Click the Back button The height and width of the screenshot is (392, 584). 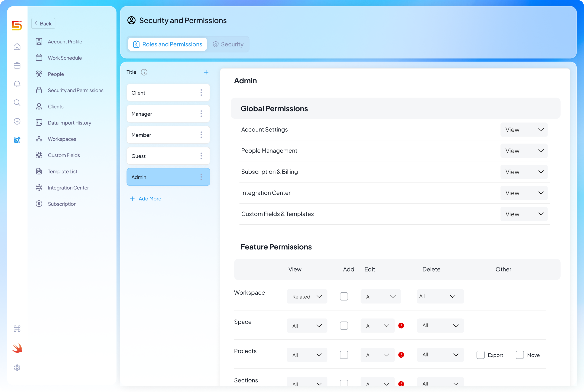click(x=43, y=23)
